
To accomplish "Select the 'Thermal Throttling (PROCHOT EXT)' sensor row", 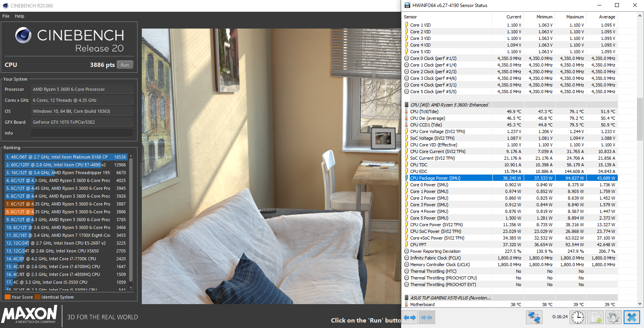I will [510, 285].
